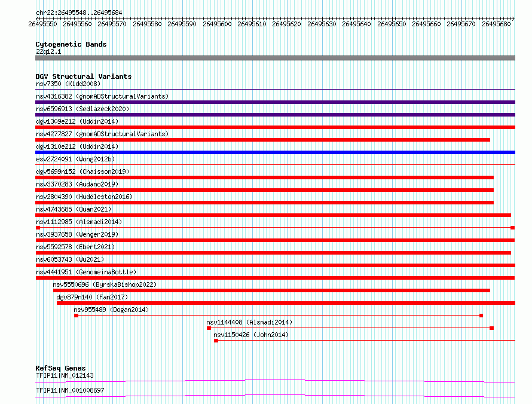Click the right endpoint square of nsv1112985

(x=513, y=228)
